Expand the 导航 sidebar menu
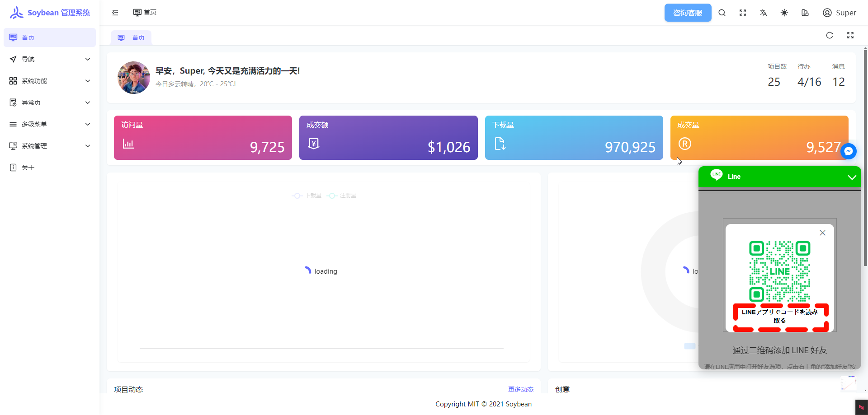Screen dimensions: 868x415 (50, 59)
